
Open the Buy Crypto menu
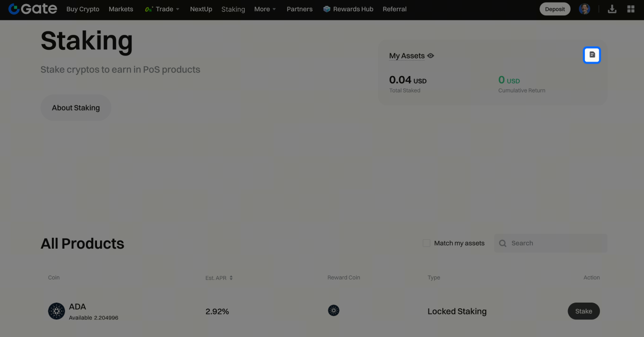point(83,9)
